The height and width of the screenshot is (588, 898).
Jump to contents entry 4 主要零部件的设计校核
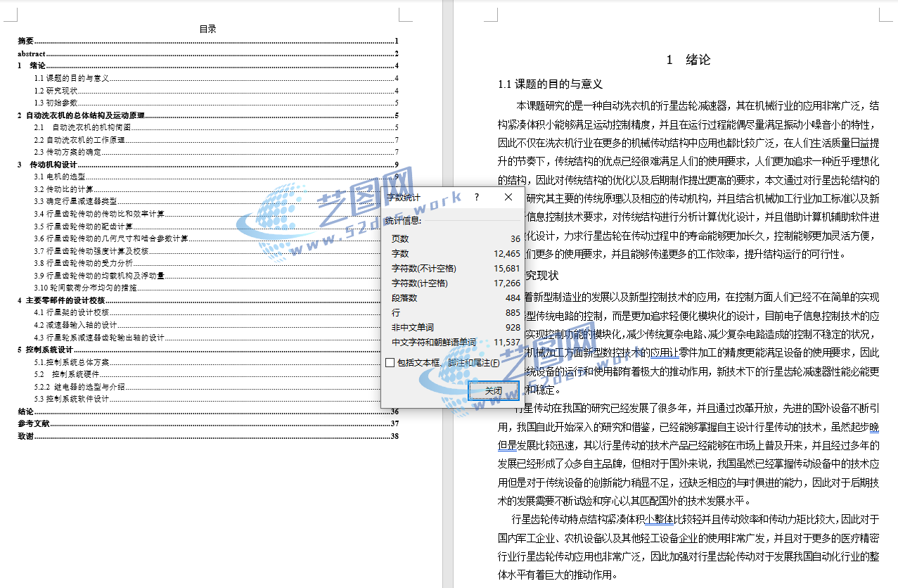[199, 300]
